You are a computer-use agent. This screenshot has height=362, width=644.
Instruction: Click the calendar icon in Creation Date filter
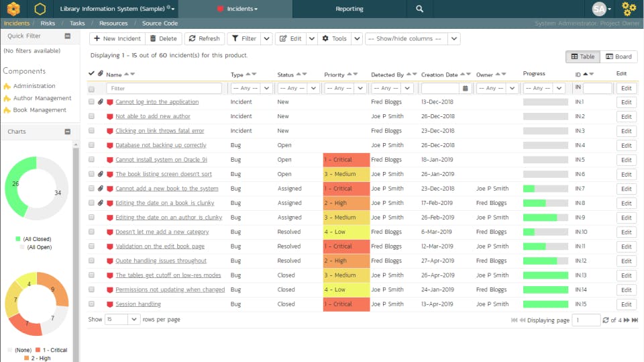coord(465,88)
